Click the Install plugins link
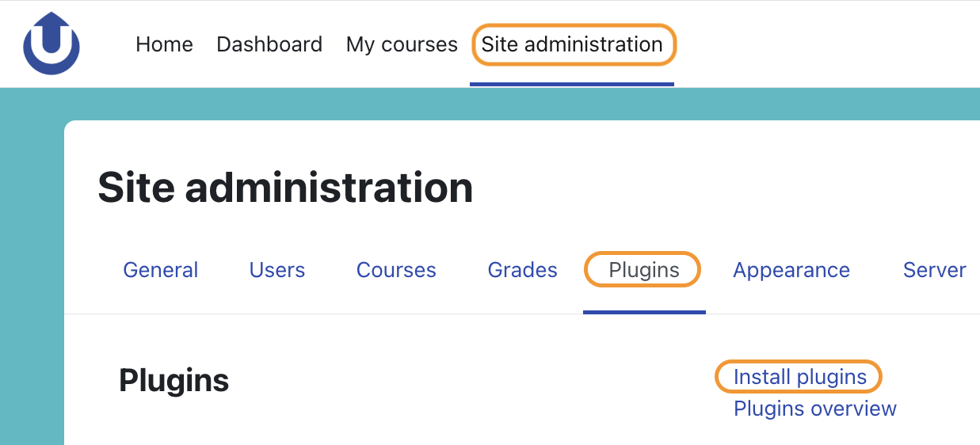This screenshot has height=445, width=980. click(x=800, y=377)
